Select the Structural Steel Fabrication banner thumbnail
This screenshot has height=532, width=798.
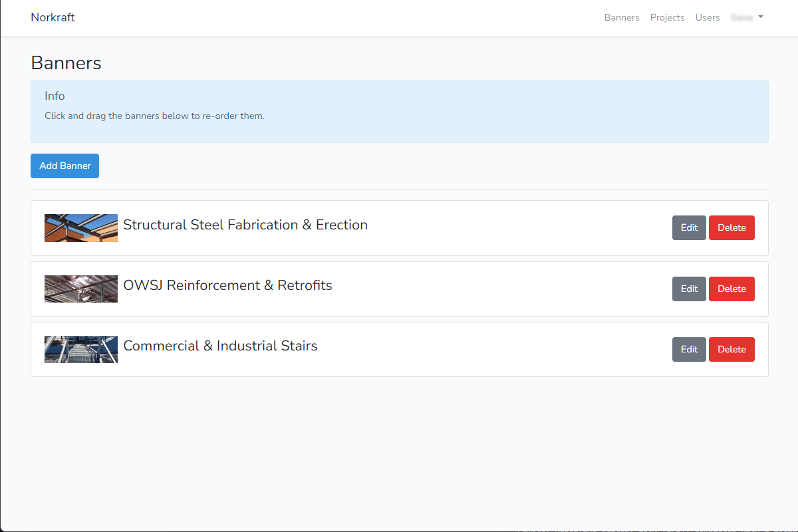[81, 228]
